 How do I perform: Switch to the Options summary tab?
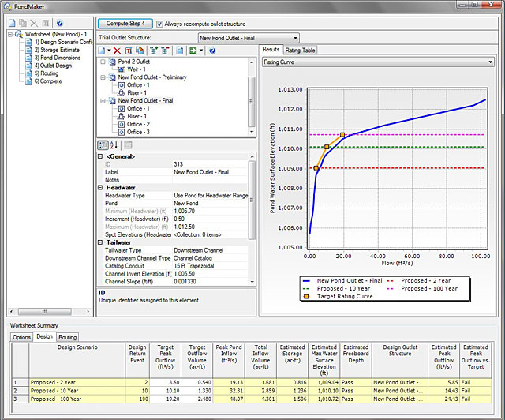click(x=21, y=337)
